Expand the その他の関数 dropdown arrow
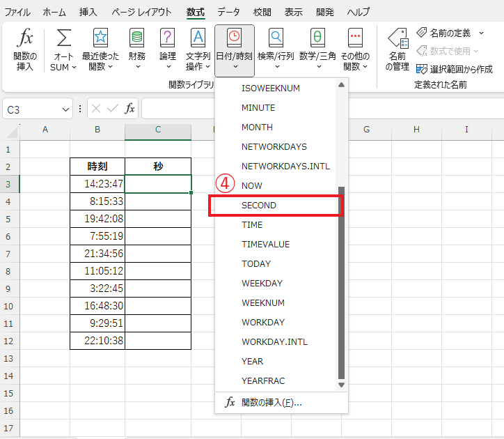The height and width of the screenshot is (439, 504). 365,67
